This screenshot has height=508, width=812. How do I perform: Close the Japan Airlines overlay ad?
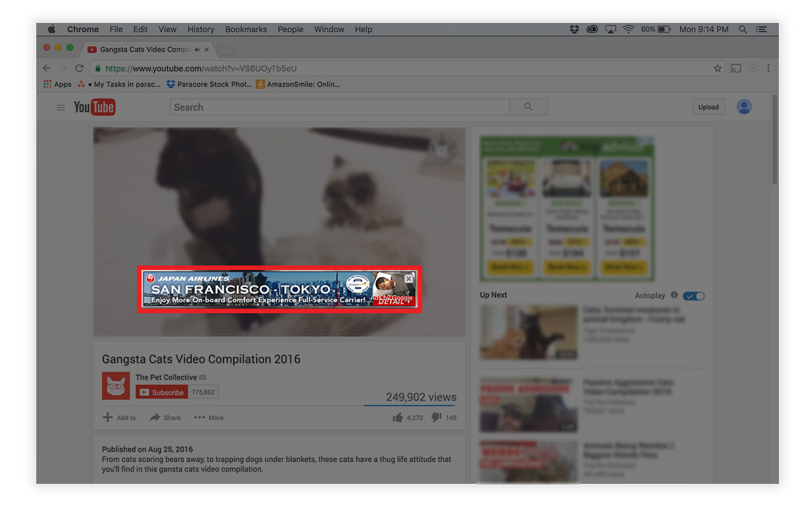coord(409,279)
